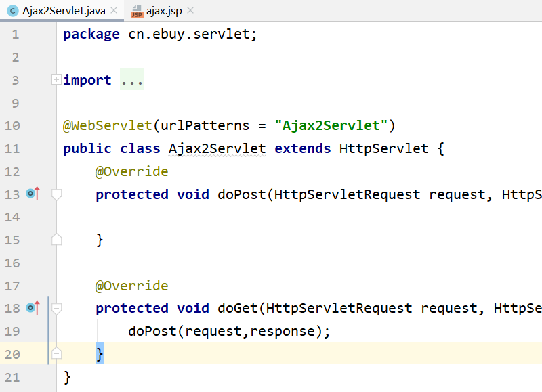
Task: Click the doPost method name on line 13
Action: click(242, 194)
